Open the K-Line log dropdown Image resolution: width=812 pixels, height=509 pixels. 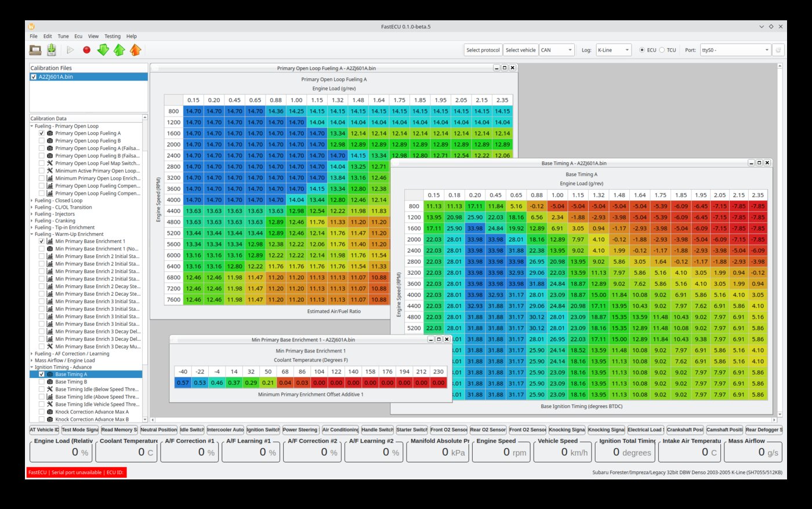tap(613, 50)
